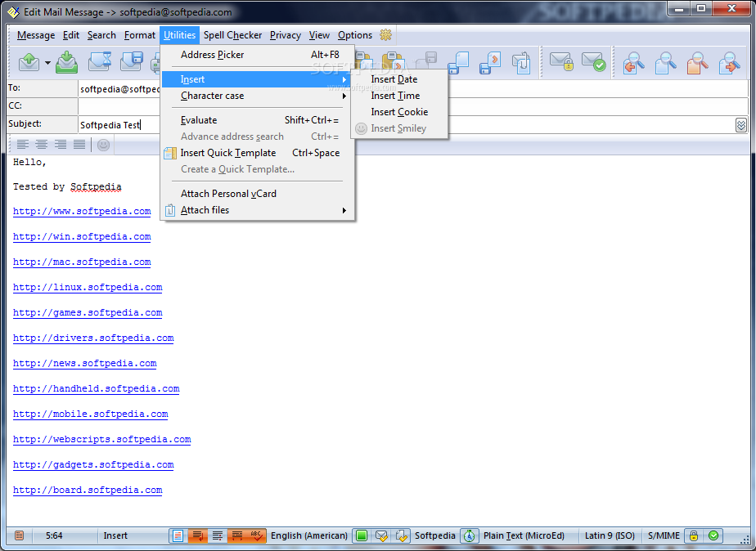Click the http://linux.softpedia.com link
The height and width of the screenshot is (551, 756).
click(88, 288)
